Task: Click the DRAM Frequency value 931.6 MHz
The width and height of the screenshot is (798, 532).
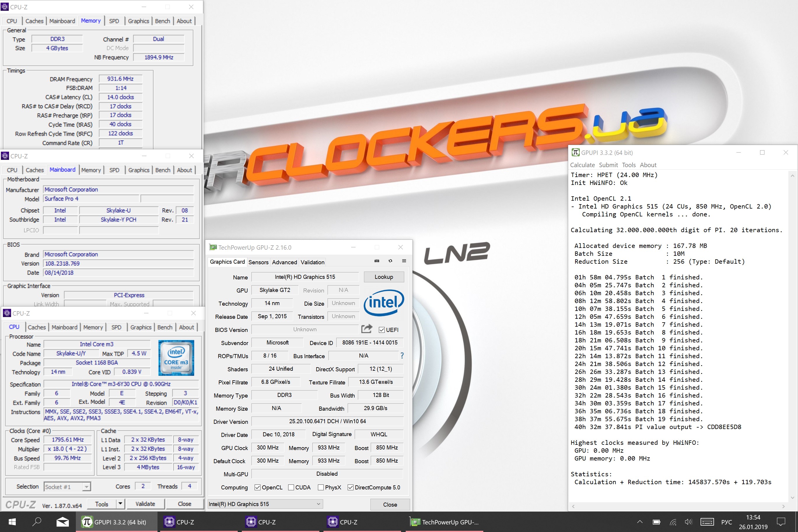Action: coord(120,79)
